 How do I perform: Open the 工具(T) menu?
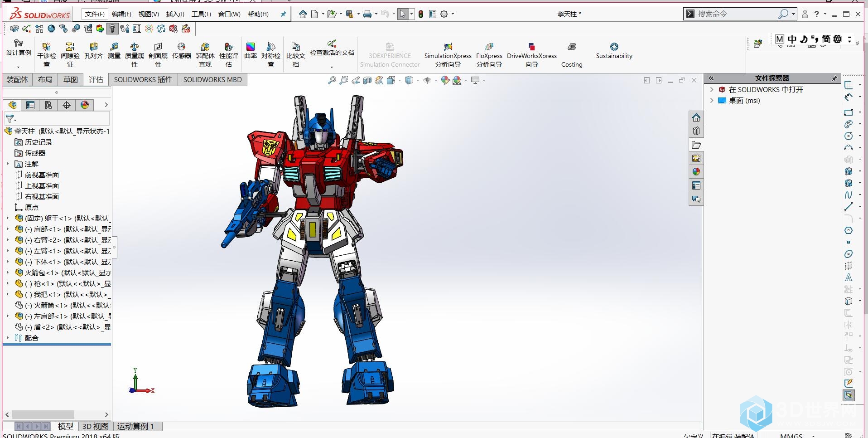[x=201, y=14]
